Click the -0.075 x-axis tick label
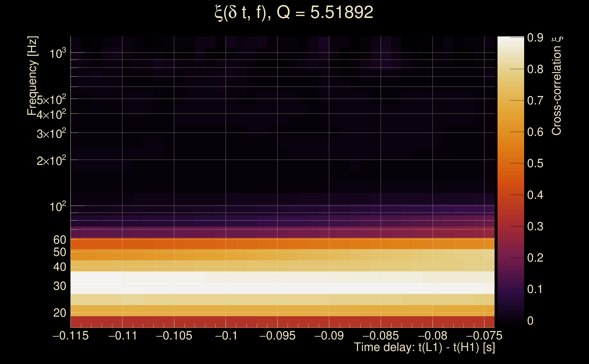The image size is (589, 364). pos(484,336)
